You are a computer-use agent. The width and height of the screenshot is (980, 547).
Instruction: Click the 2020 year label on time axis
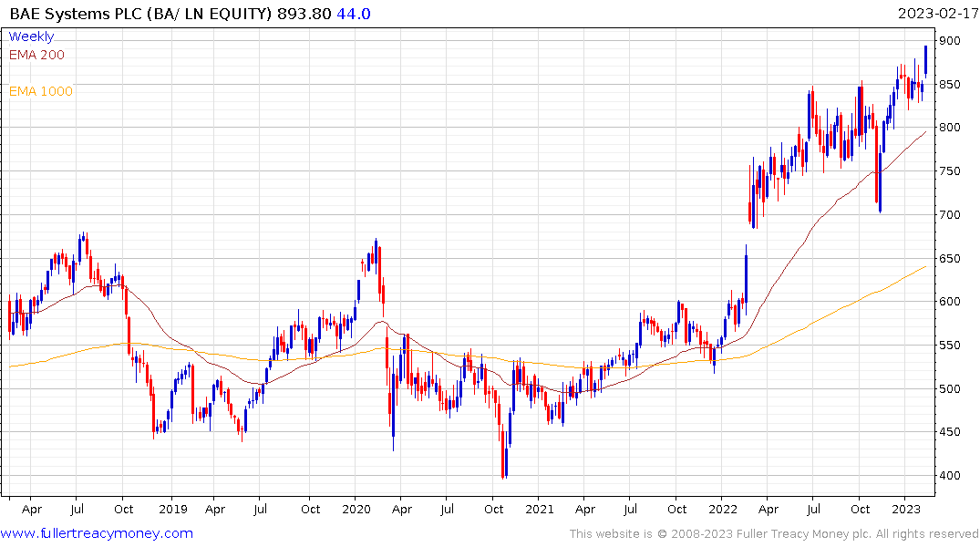tap(356, 509)
